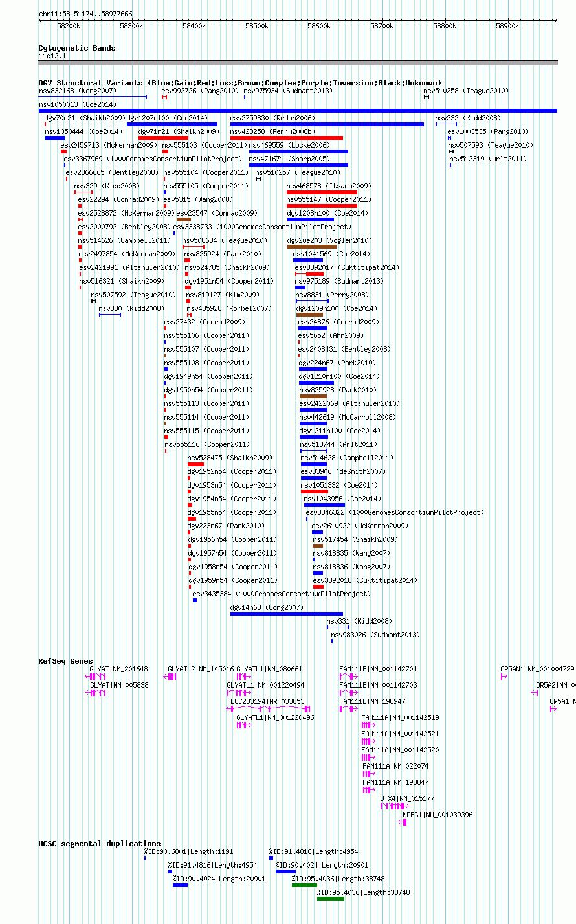This screenshot has height=924, width=576.
Task: Open variant esv993726 (Pang2010)
Action: [200, 91]
